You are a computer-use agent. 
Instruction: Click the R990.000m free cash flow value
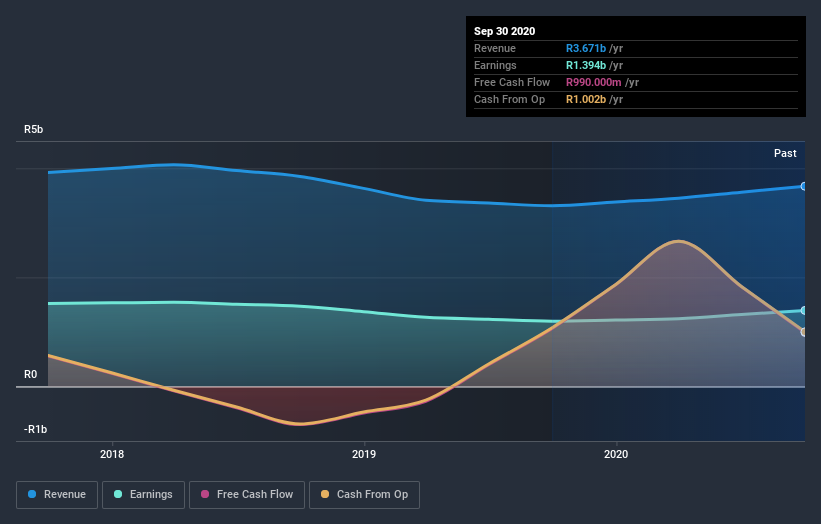click(x=594, y=82)
